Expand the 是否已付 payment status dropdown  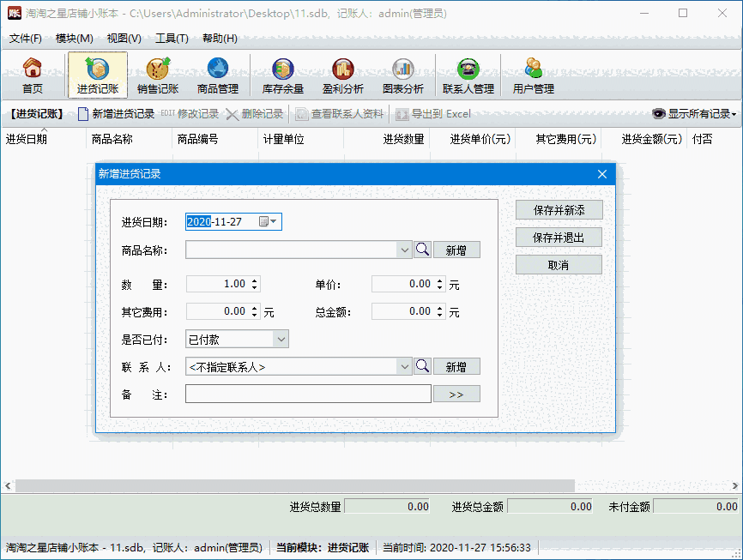tap(281, 340)
